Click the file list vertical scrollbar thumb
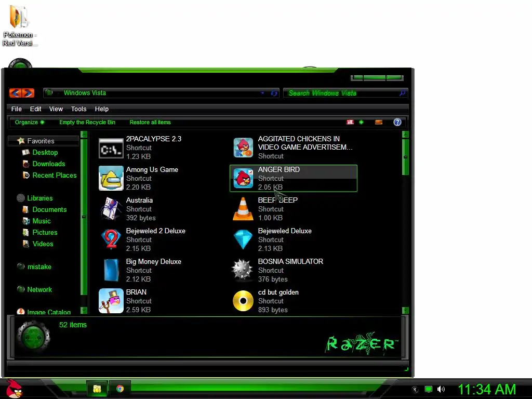Screen dimensions: 532x399 [405, 157]
